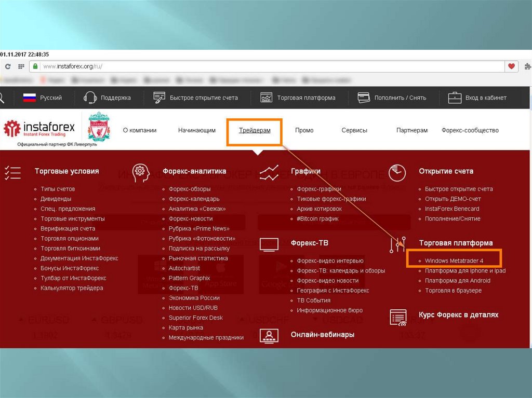Click Курс Форекс в деталях heading
The image size is (532, 398).
[458, 314]
